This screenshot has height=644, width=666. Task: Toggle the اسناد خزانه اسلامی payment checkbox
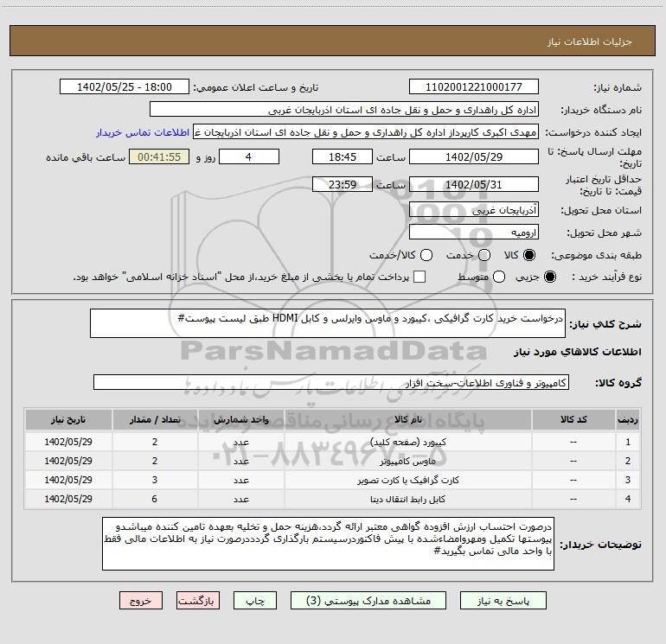[419, 277]
